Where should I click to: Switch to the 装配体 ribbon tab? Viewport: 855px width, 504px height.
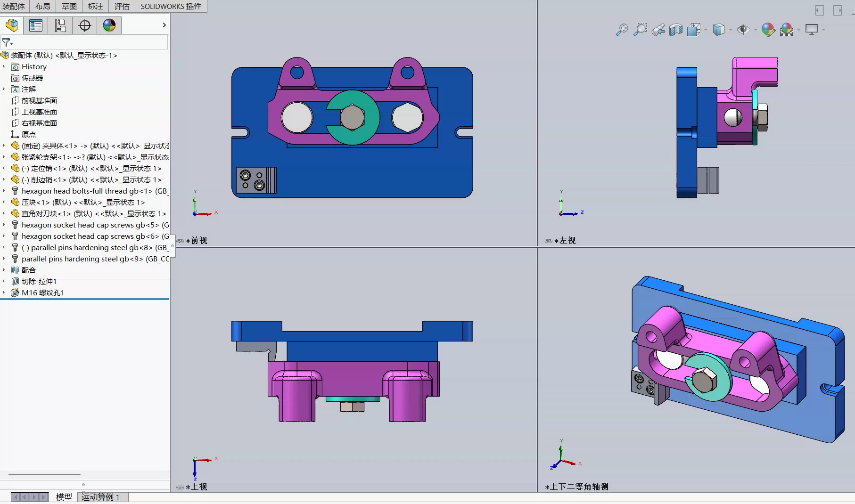click(14, 6)
